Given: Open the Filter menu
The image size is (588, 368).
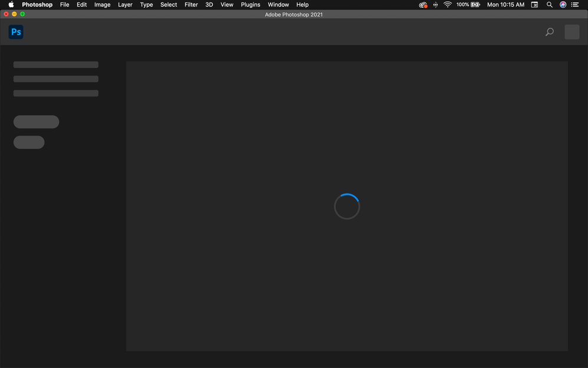Looking at the screenshot, I should [191, 5].
